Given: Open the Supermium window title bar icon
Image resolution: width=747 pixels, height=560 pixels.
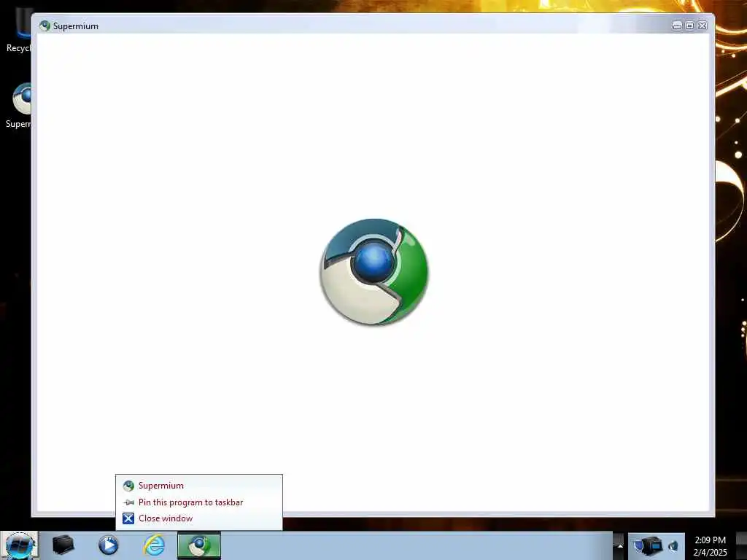Looking at the screenshot, I should (44, 26).
